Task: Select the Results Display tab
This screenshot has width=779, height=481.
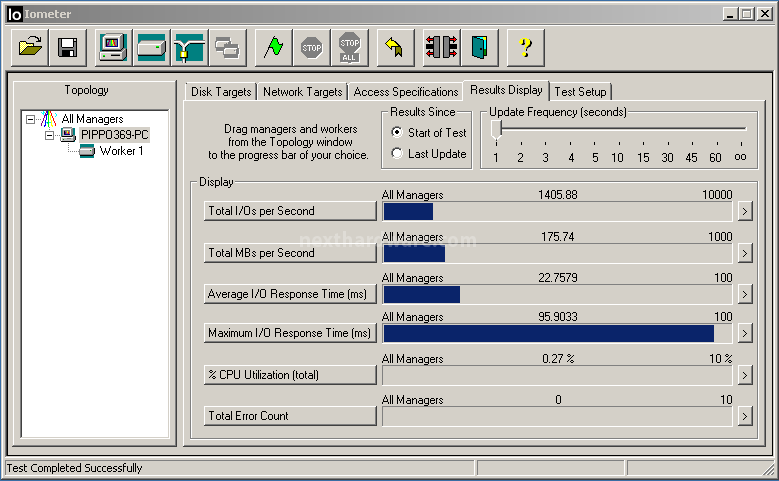Action: (506, 90)
